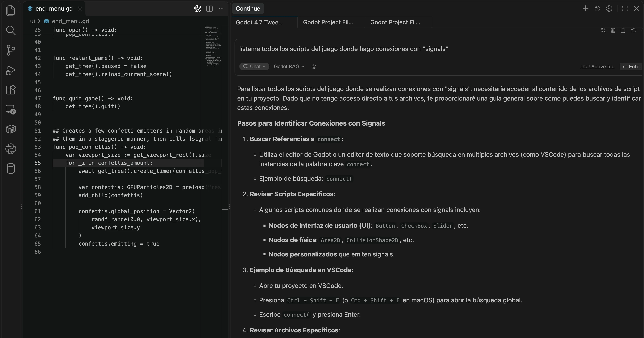Click the func restart_game() code line

[x=98, y=58]
